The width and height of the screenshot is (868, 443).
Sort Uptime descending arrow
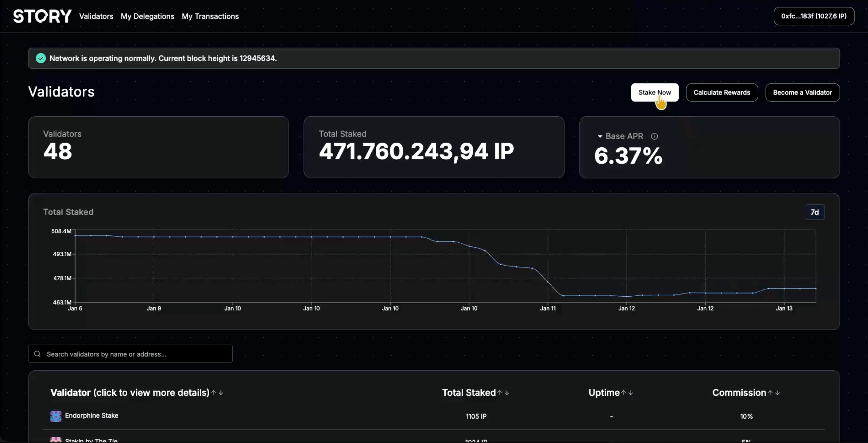(x=631, y=393)
